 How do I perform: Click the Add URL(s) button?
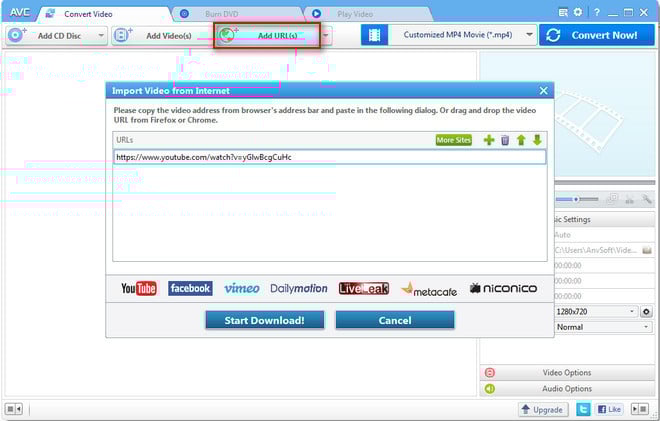click(267, 36)
